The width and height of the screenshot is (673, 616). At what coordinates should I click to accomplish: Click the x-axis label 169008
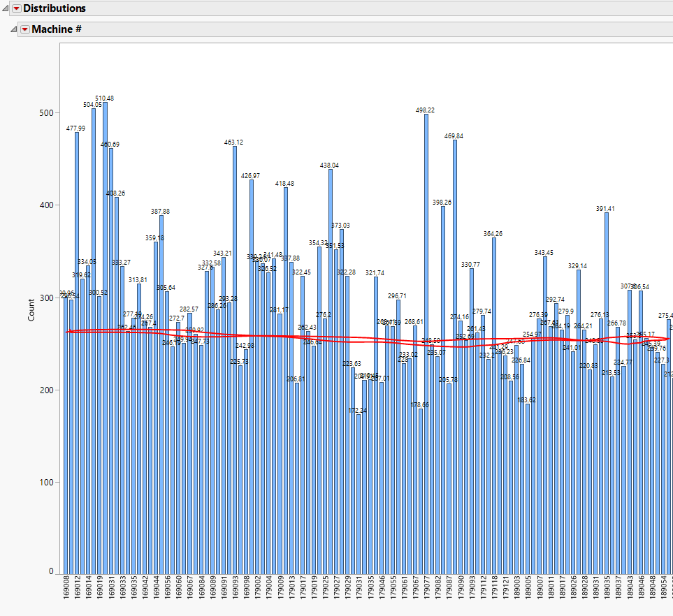pyautogui.click(x=65, y=589)
